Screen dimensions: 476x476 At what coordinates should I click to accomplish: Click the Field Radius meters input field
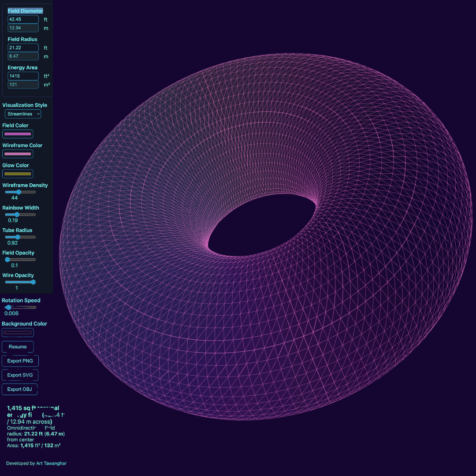click(23, 56)
